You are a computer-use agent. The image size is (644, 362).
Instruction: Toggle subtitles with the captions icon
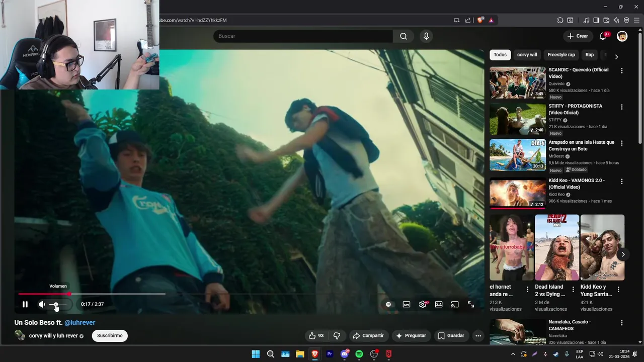[x=407, y=304]
